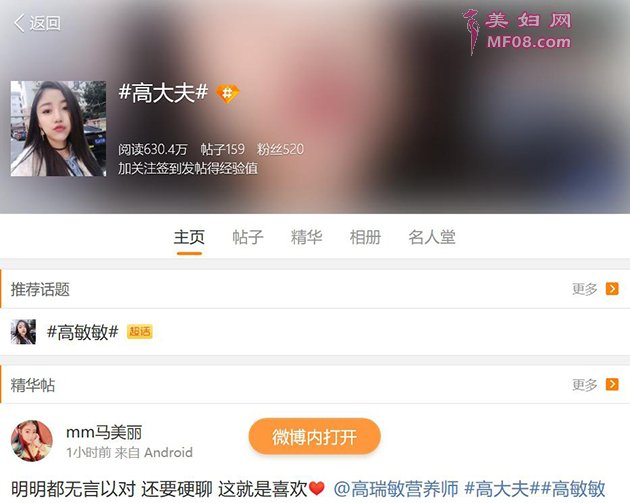Click the orange arrow next to 推荐话题 更多

coord(612,289)
